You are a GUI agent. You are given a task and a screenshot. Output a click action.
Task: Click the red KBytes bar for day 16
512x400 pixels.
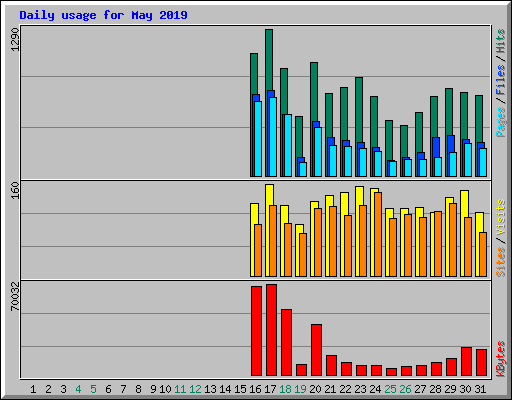point(256,331)
